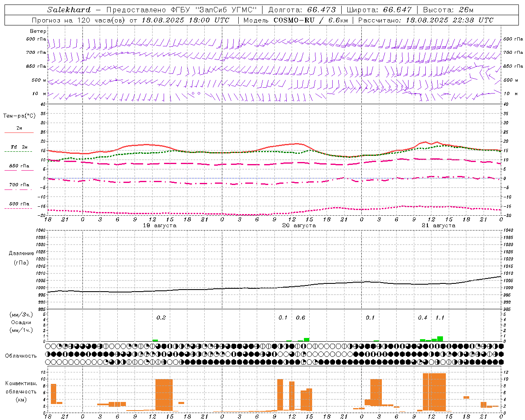Click the "0.4" precipitation value
525x420 pixels.
click(423, 317)
